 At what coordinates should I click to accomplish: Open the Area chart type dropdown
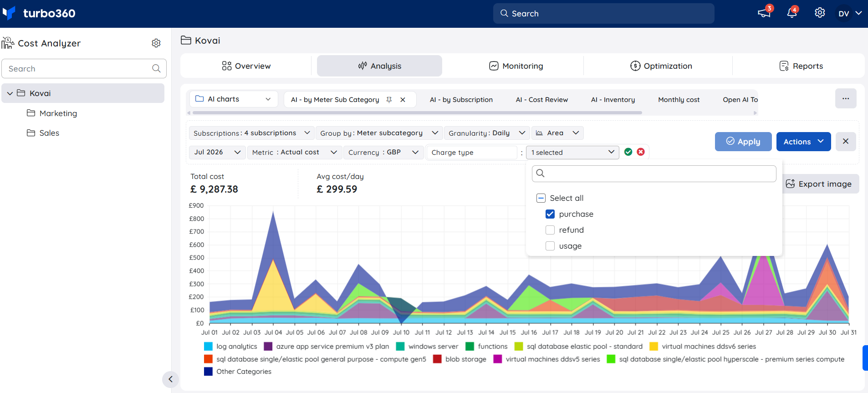557,133
